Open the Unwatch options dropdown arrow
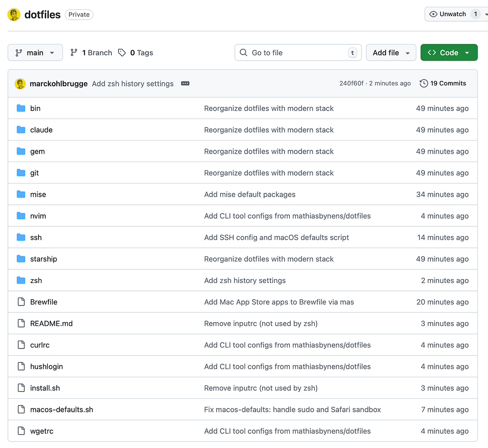 click(x=486, y=14)
